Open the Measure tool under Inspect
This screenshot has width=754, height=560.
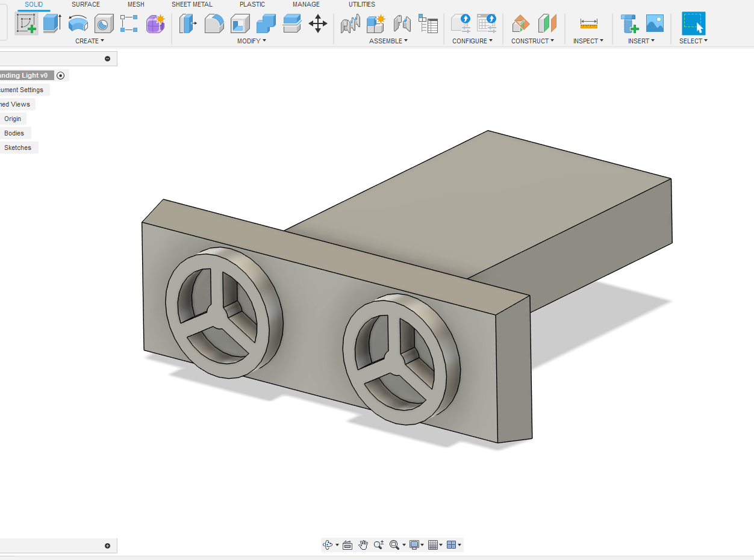coord(588,23)
